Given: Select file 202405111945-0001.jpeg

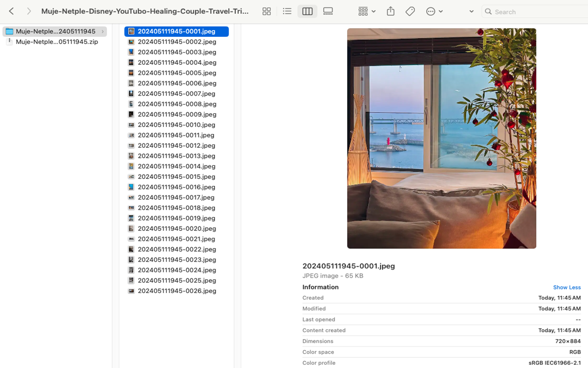Looking at the screenshot, I should [x=176, y=31].
